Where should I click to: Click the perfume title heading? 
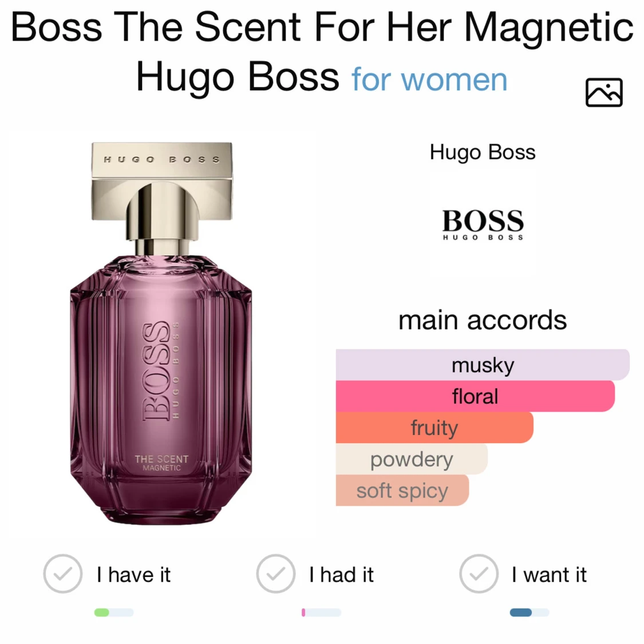click(322, 52)
